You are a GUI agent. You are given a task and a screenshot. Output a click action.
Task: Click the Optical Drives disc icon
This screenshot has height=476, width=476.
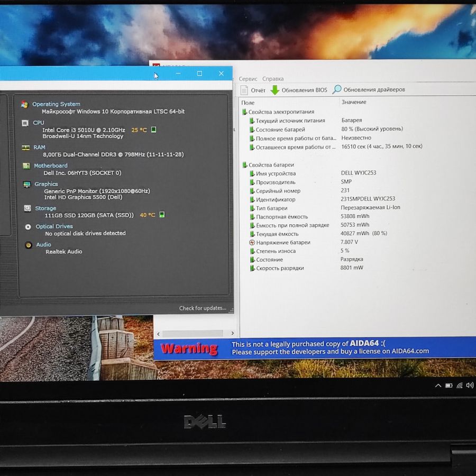28,227
